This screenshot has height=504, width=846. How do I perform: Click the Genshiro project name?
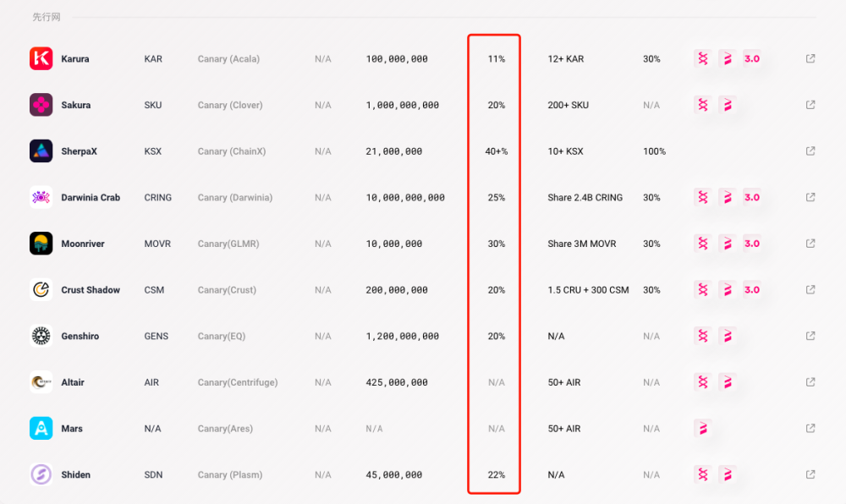point(80,337)
